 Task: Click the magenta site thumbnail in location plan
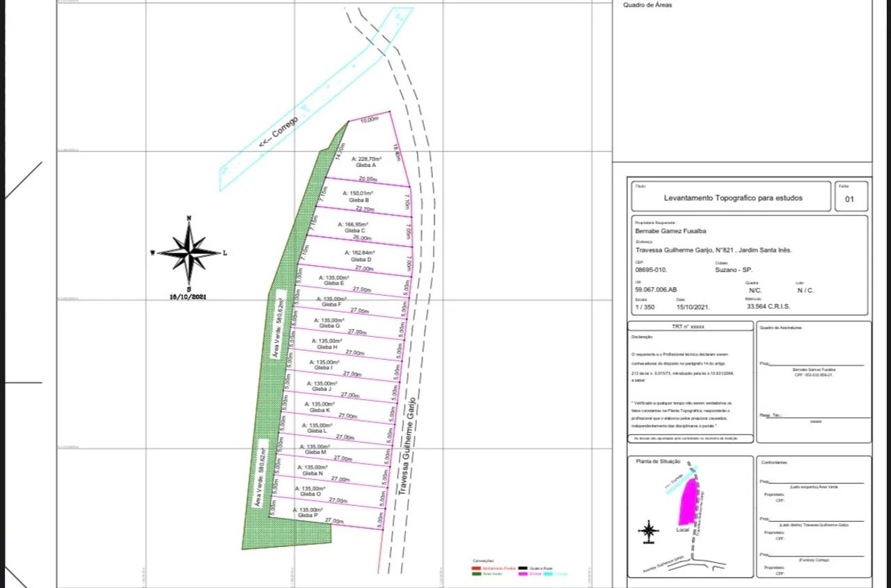point(688,501)
